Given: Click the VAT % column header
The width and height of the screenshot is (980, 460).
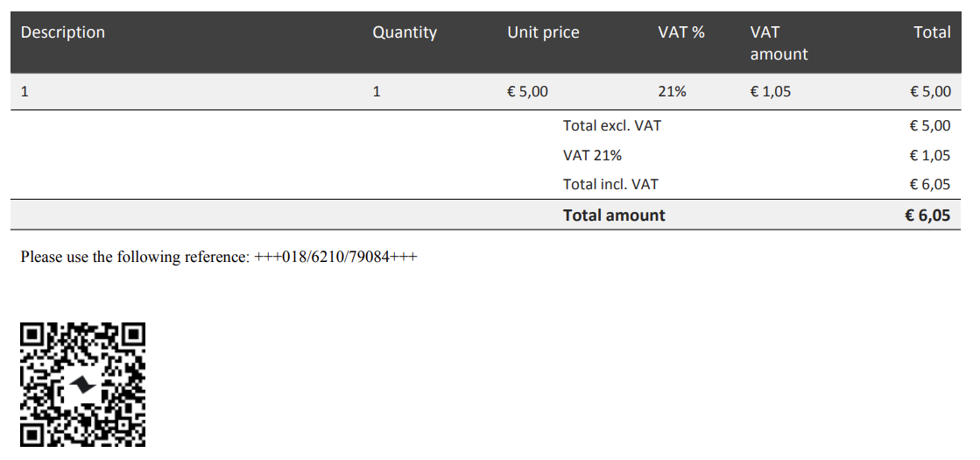Looking at the screenshot, I should coord(681,32).
